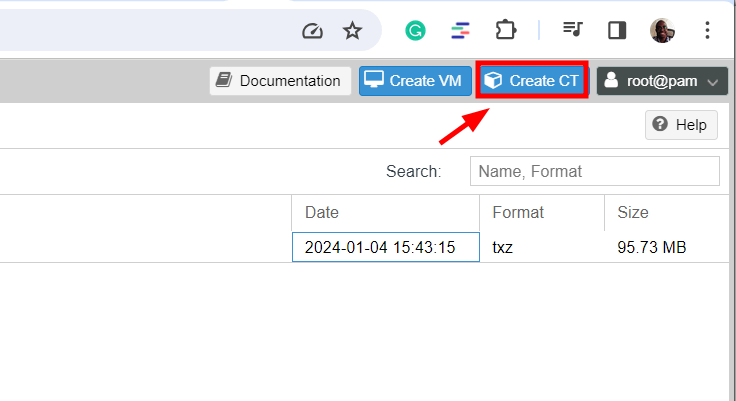Open the Help button

(x=681, y=124)
